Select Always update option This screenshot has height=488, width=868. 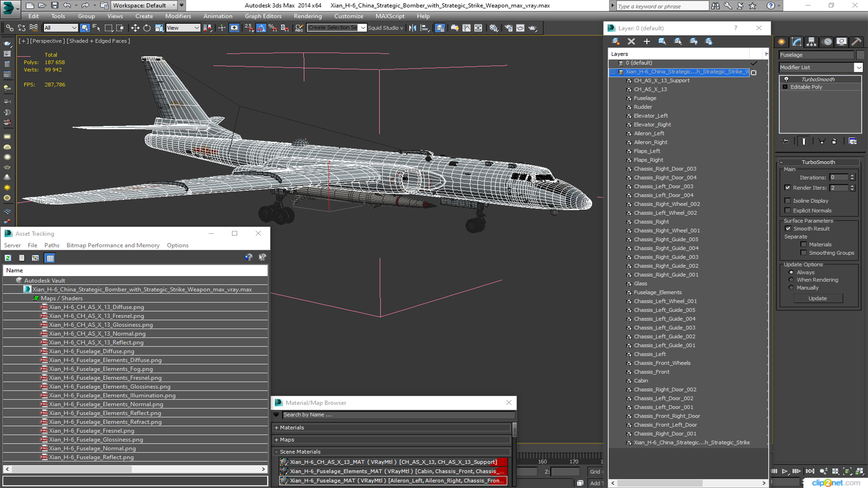pyautogui.click(x=791, y=272)
